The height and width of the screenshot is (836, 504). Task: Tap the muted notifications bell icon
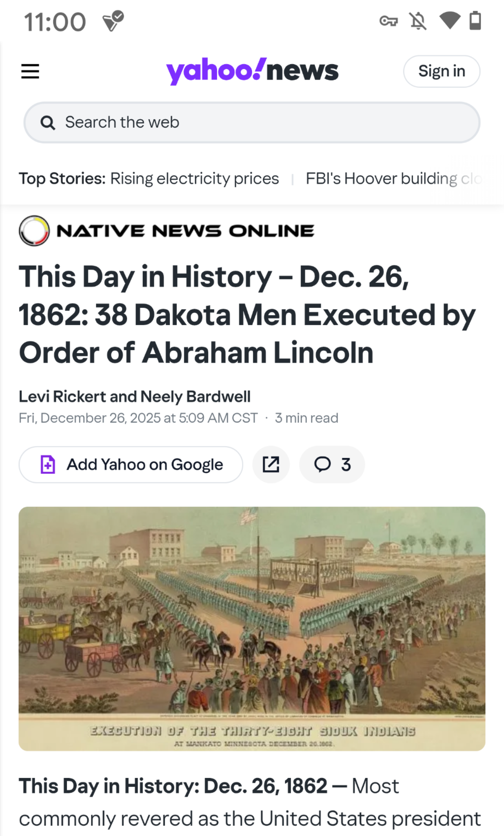(418, 21)
